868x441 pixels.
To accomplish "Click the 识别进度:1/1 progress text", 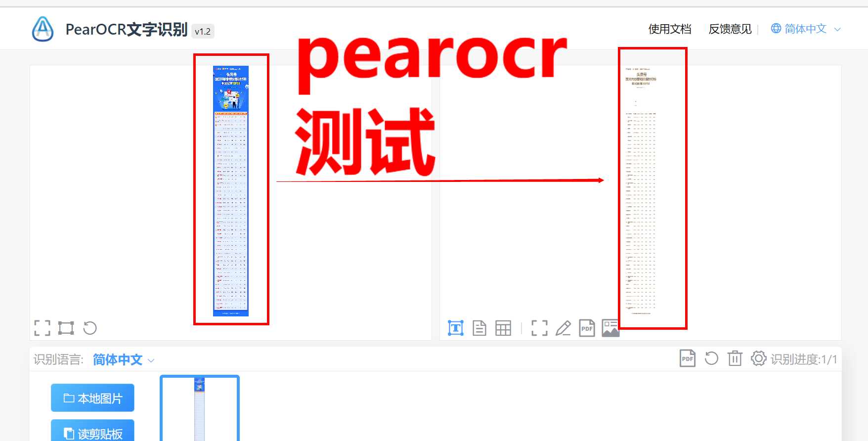I will coord(804,359).
